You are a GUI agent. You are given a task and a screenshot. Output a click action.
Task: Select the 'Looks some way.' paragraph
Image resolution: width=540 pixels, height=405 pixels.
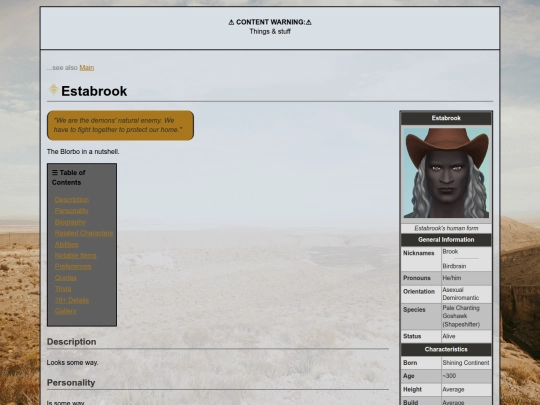coord(72,363)
